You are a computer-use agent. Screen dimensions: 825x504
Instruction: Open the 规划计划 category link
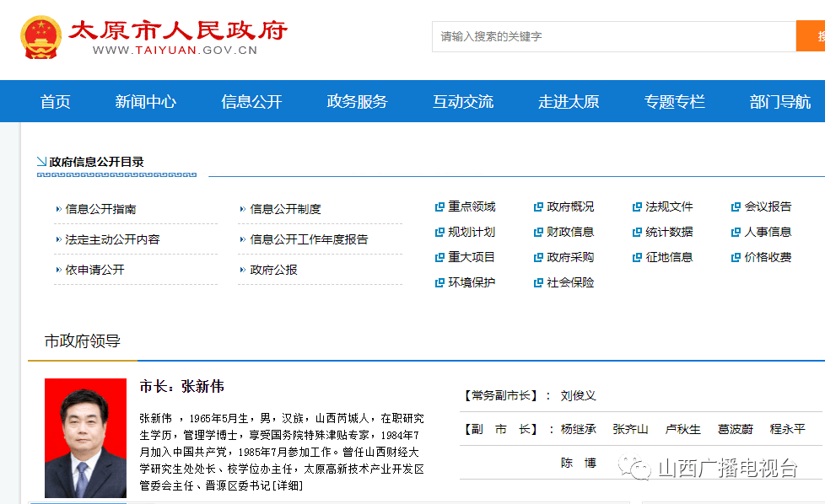(472, 232)
